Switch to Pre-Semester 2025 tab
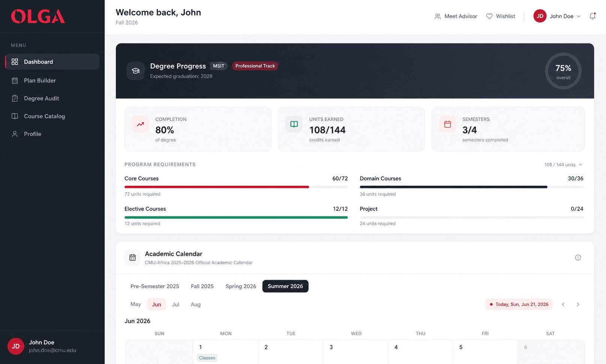606x364 pixels. pyautogui.click(x=155, y=286)
